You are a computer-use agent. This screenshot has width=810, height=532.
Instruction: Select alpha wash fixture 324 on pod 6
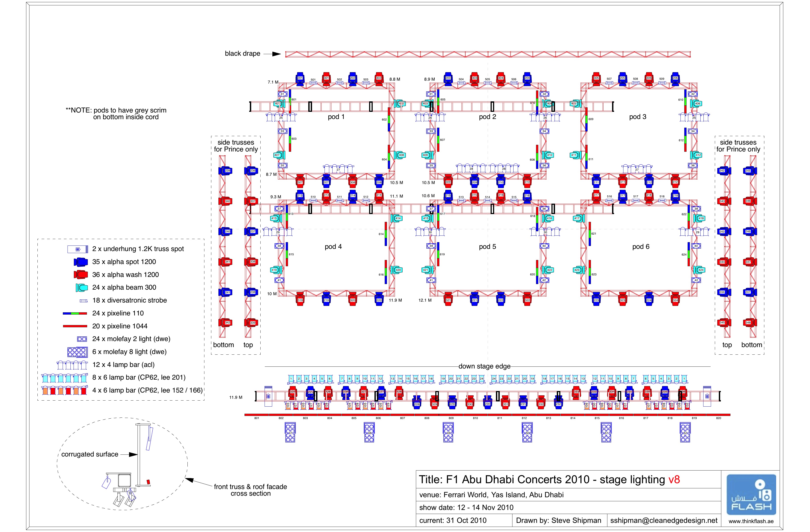coord(675,299)
